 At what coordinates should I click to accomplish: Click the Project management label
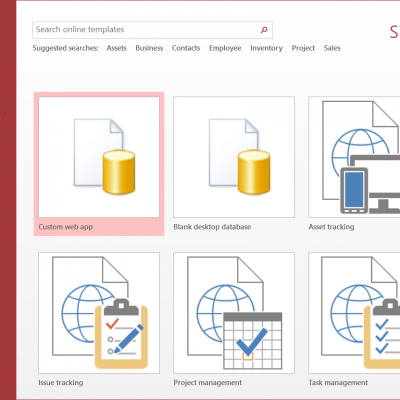pos(208,383)
